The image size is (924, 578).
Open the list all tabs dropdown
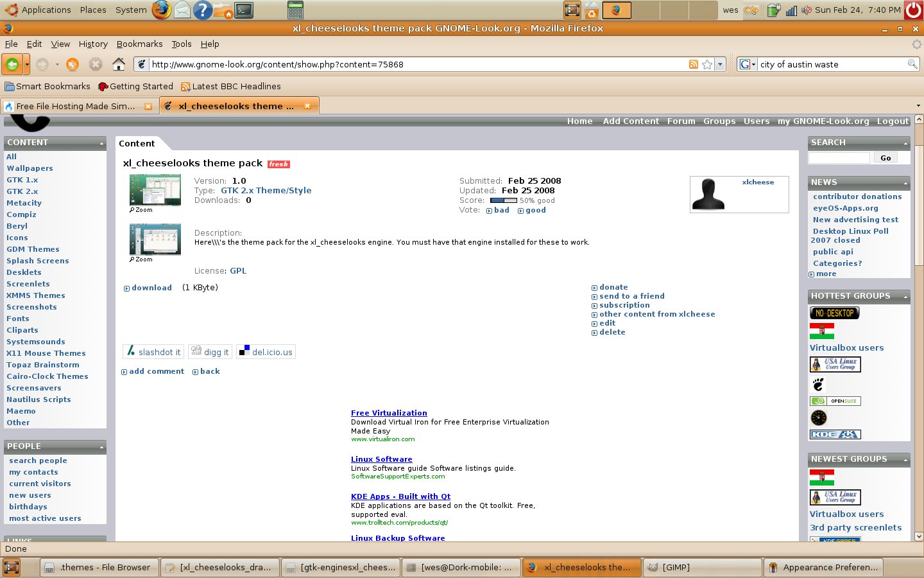click(918, 106)
